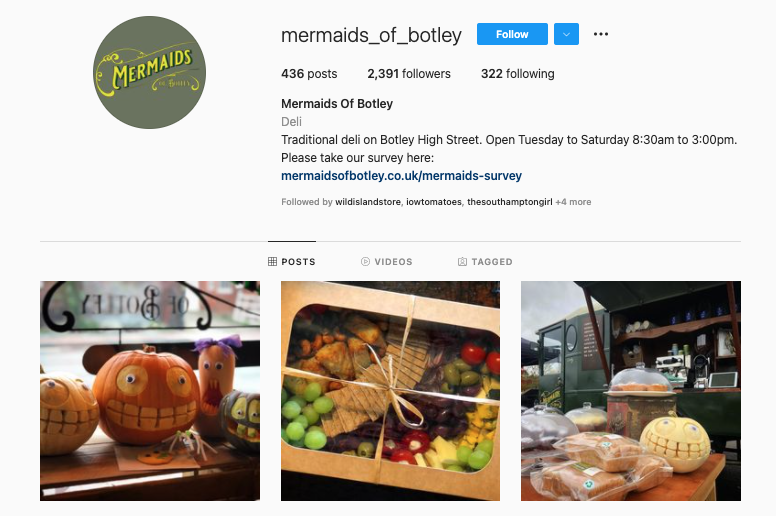View the 322 following list

point(518,74)
